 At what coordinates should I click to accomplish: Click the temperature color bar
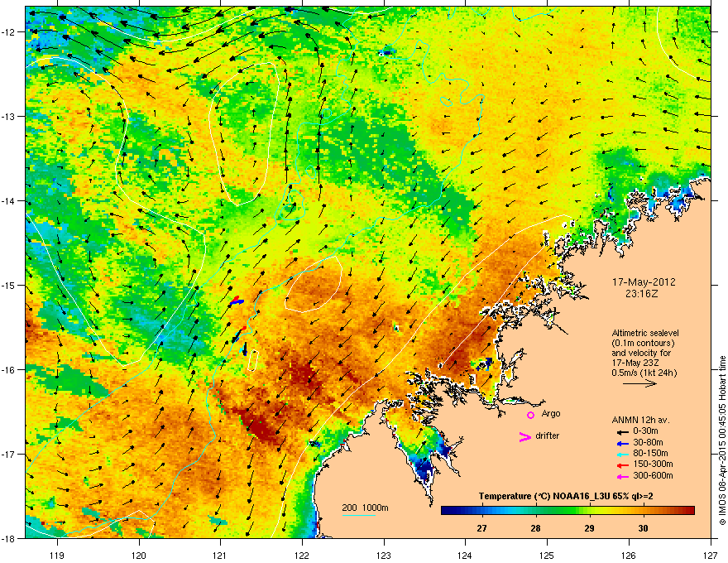point(568,511)
